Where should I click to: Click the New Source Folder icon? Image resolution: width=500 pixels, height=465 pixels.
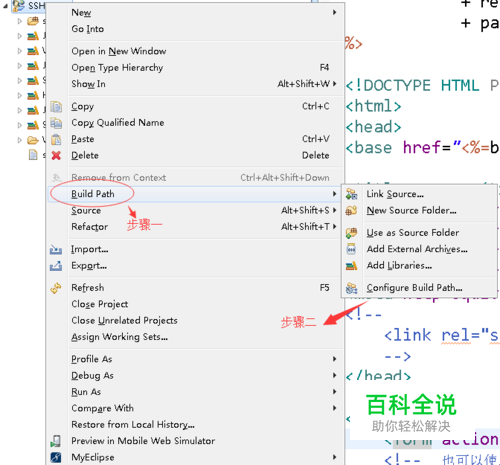(351, 210)
